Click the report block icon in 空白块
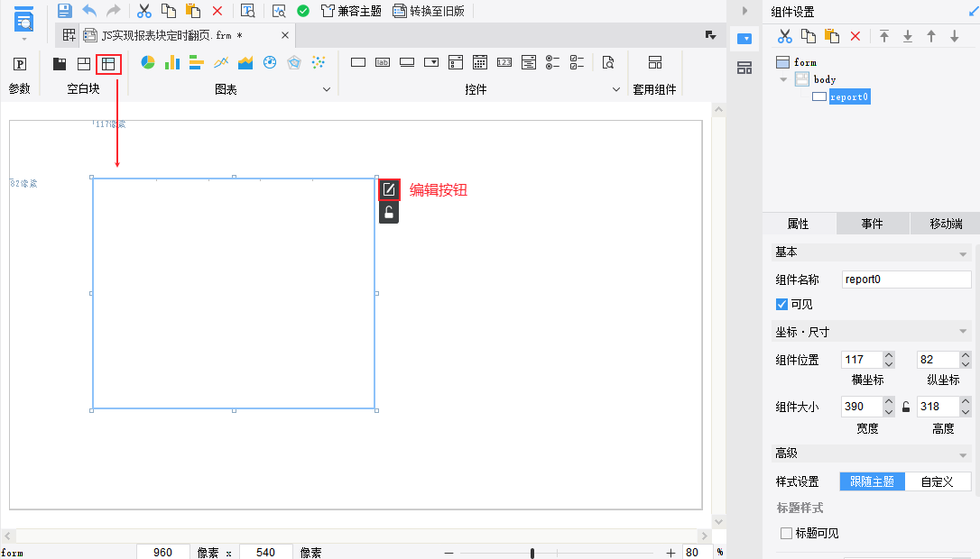 point(108,63)
